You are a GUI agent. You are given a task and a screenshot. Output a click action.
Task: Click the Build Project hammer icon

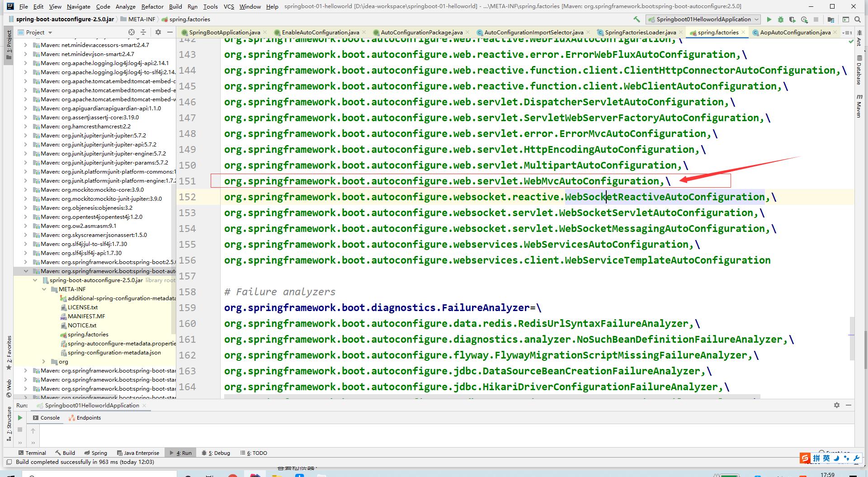pos(637,19)
